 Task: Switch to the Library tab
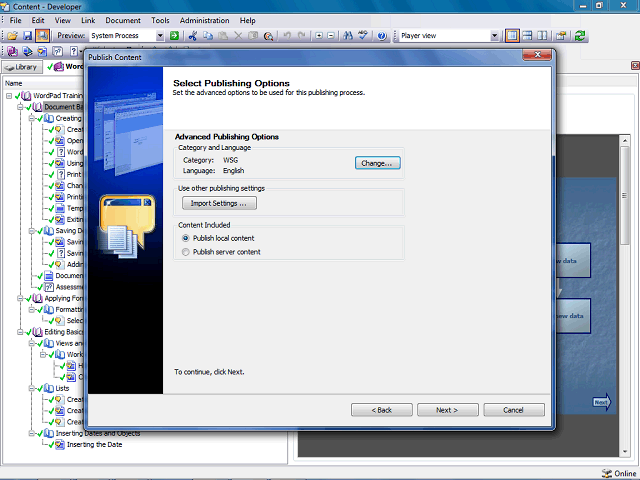(22, 67)
